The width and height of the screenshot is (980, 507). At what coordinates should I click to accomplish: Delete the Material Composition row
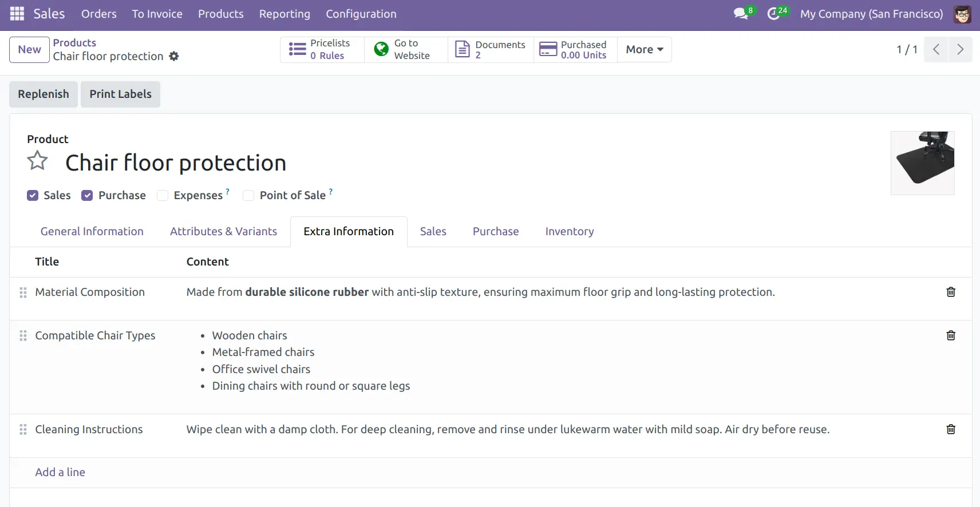(x=951, y=292)
